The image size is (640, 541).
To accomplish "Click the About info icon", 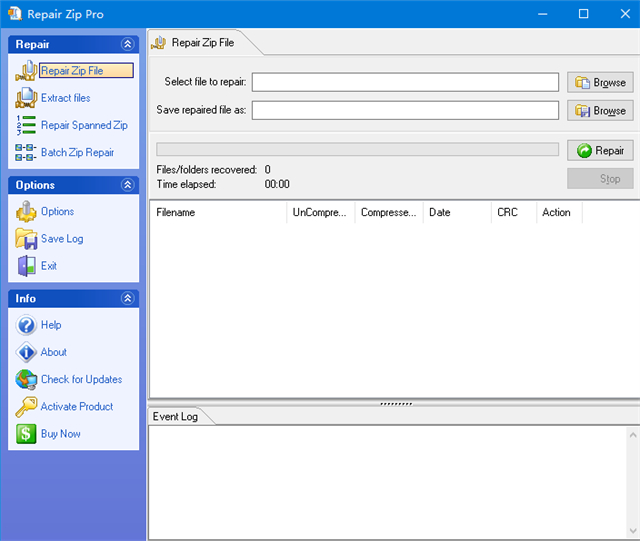I will pos(26,352).
